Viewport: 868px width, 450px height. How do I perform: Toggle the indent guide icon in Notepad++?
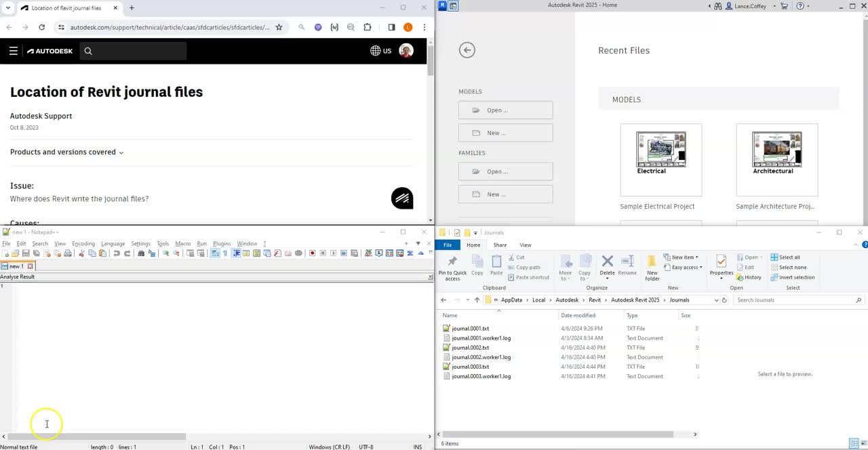[x=236, y=253]
